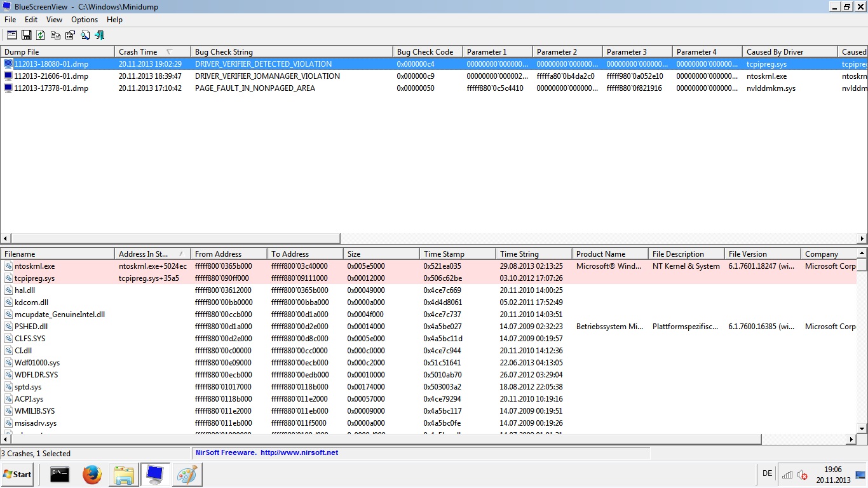Sort by the Dump File column header

57,52
